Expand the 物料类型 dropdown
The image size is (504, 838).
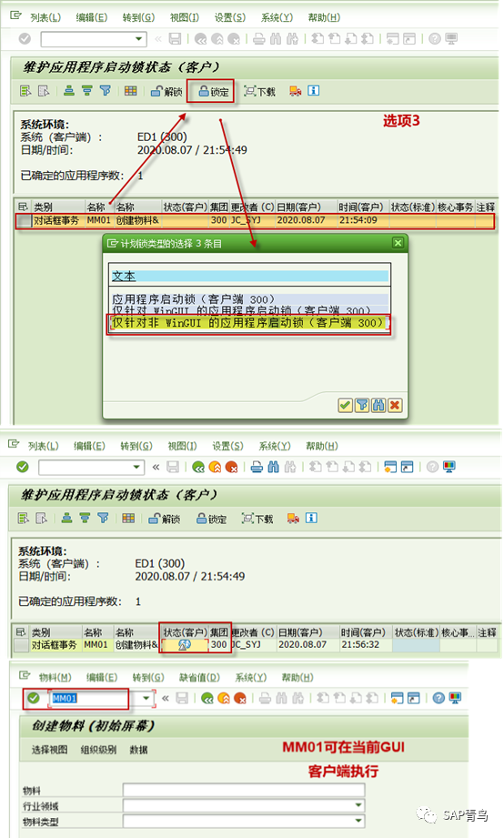point(358,821)
